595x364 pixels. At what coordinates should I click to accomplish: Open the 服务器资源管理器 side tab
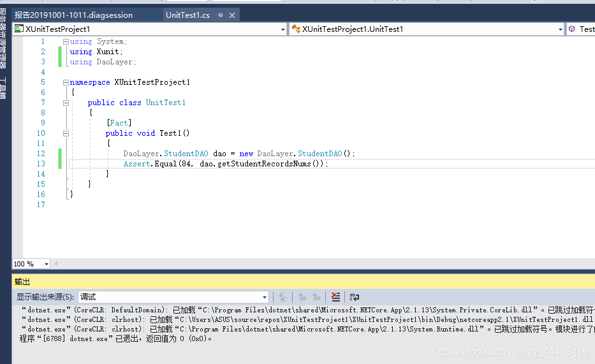[3, 39]
